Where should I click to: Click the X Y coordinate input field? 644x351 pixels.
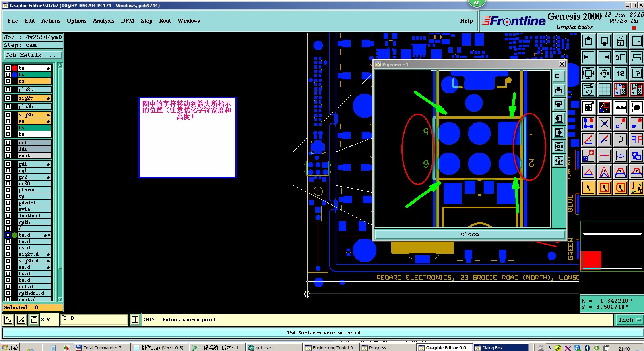point(94,320)
